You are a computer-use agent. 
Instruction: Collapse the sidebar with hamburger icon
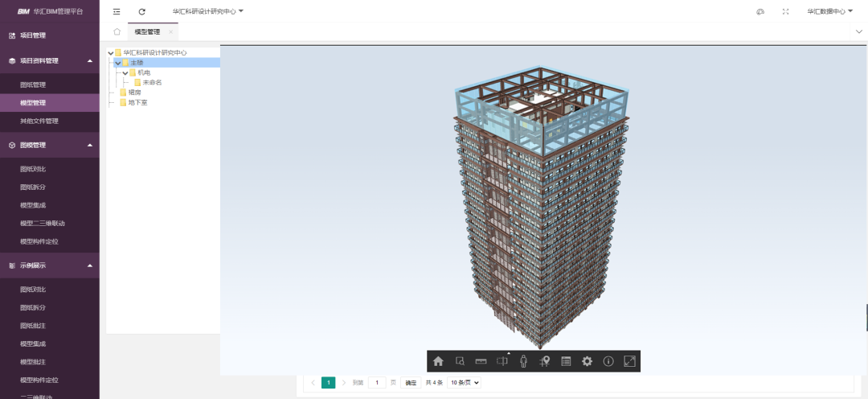(117, 12)
